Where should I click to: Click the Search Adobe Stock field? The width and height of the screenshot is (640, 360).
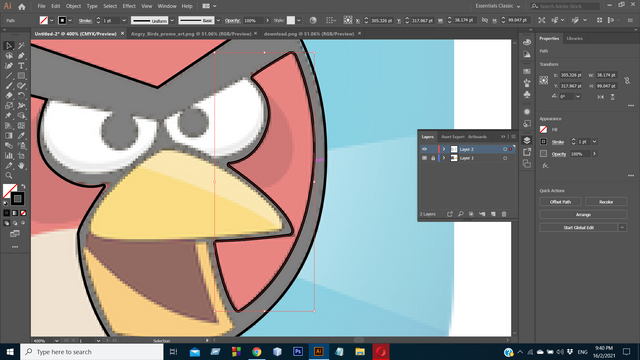(x=565, y=6)
